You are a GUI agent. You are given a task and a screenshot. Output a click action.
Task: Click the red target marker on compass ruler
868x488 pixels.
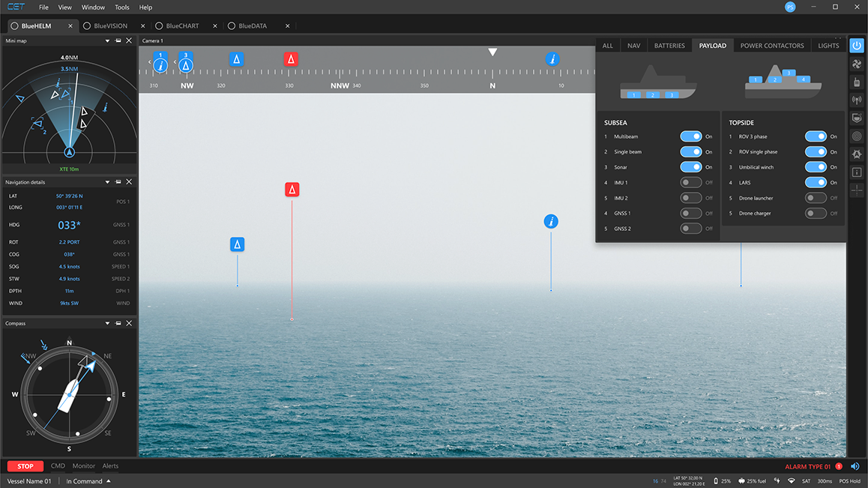pyautogui.click(x=292, y=59)
